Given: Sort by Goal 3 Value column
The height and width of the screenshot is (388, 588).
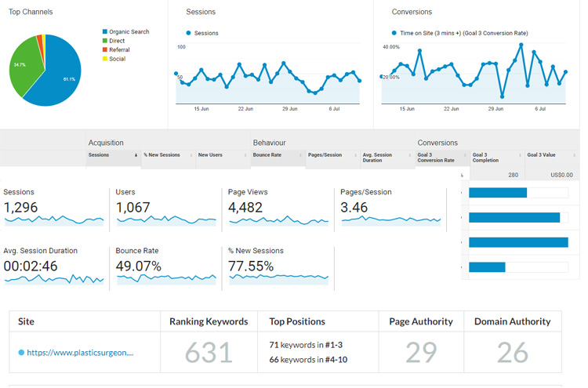Looking at the screenshot, I should coord(544,155).
